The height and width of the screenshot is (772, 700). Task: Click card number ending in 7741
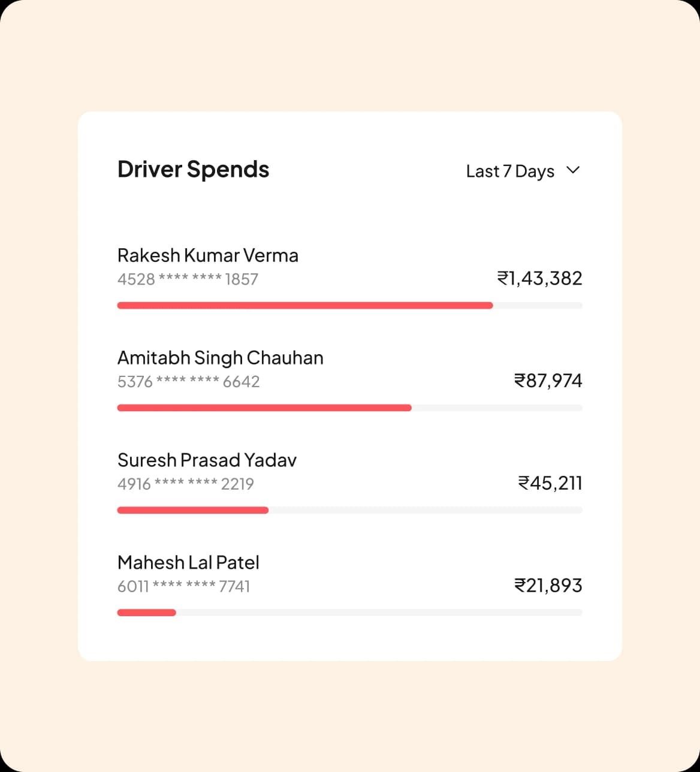click(183, 586)
